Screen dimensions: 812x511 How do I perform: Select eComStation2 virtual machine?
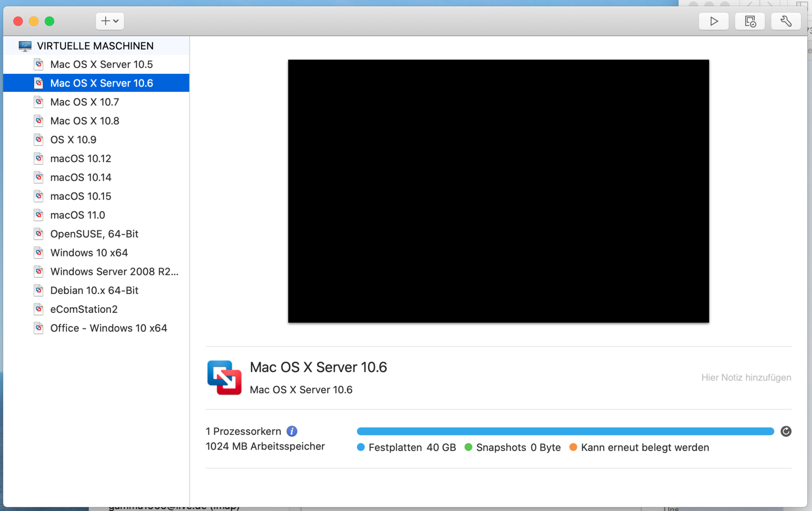(96, 309)
